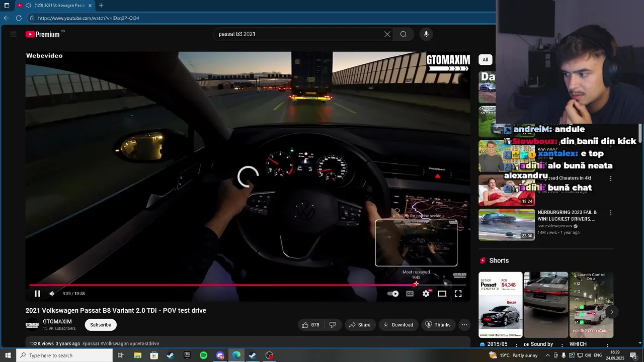Open options for Cheaters in 4k video
644x362 pixels.
tap(611, 178)
